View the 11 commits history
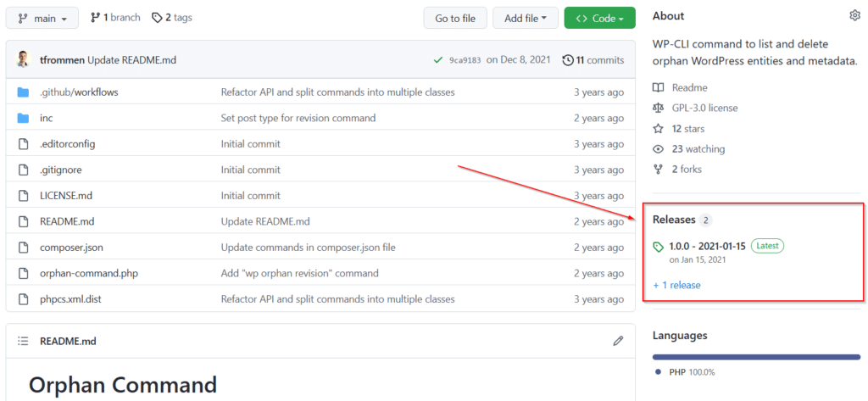Viewport: 868px width, 401px height. tap(593, 60)
